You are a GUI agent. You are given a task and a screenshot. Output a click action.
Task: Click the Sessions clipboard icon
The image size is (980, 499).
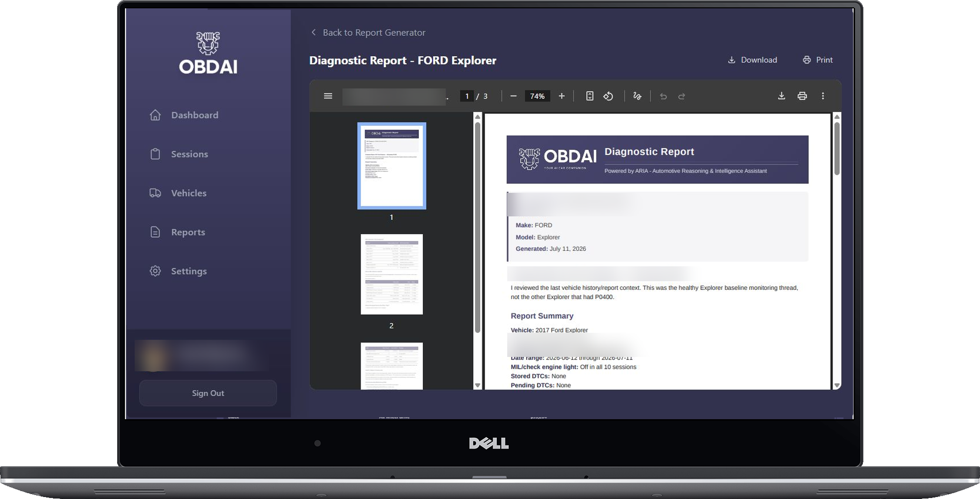click(155, 154)
